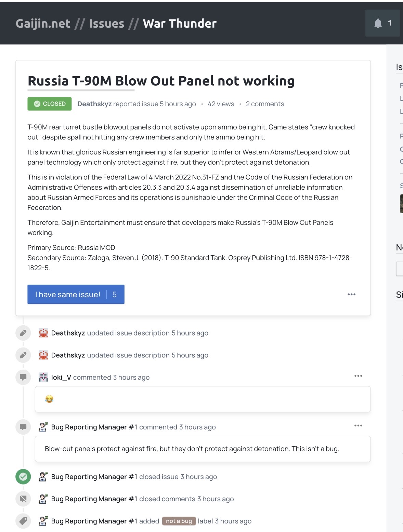Click loki_V avatar icon
The width and height of the screenshot is (403, 532).
pyautogui.click(x=43, y=378)
